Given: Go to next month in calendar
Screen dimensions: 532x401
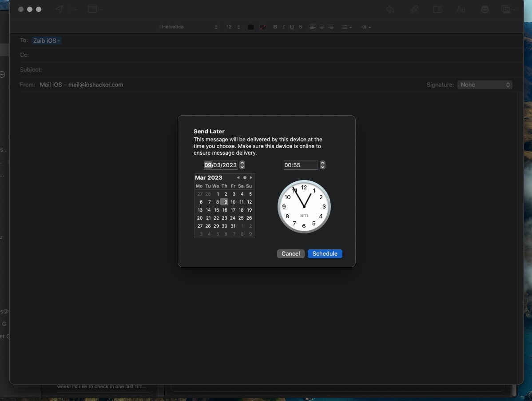Looking at the screenshot, I should [251, 177].
